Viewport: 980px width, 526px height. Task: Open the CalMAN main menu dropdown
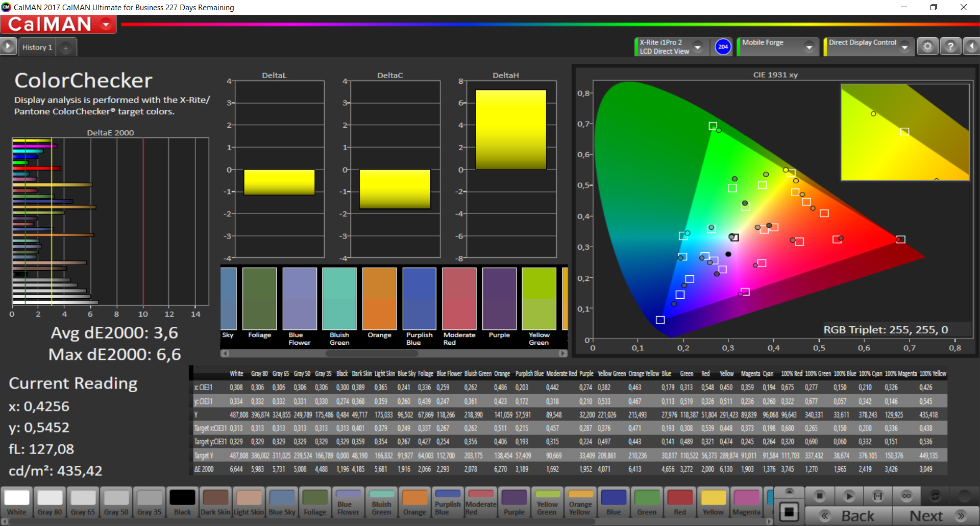click(106, 24)
